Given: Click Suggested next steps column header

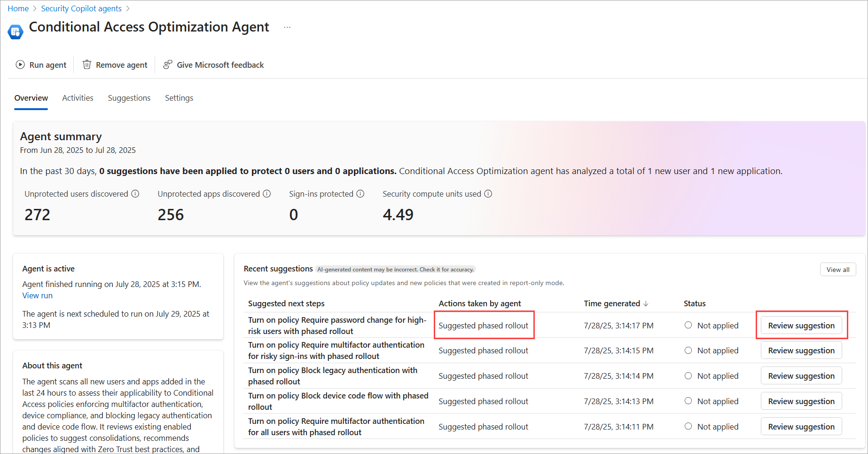Looking at the screenshot, I should click(x=286, y=303).
